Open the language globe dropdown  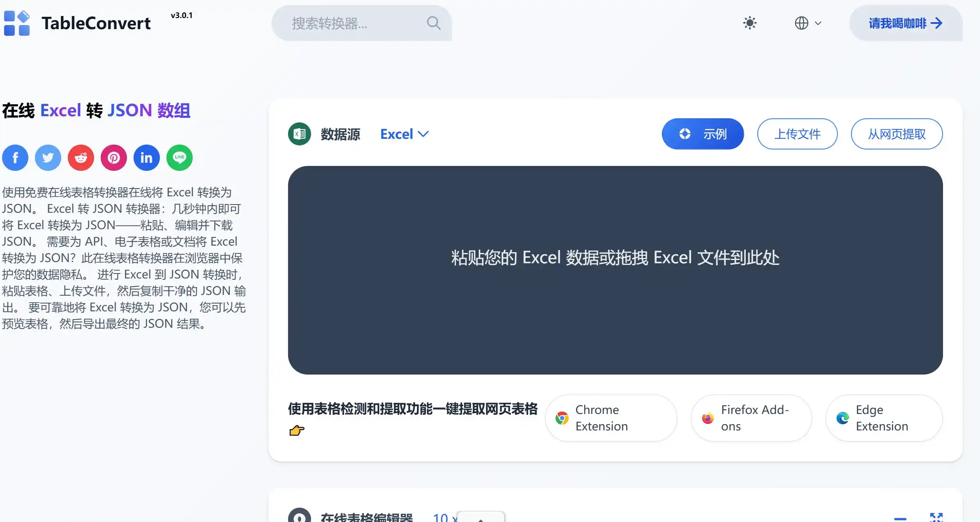pos(808,23)
